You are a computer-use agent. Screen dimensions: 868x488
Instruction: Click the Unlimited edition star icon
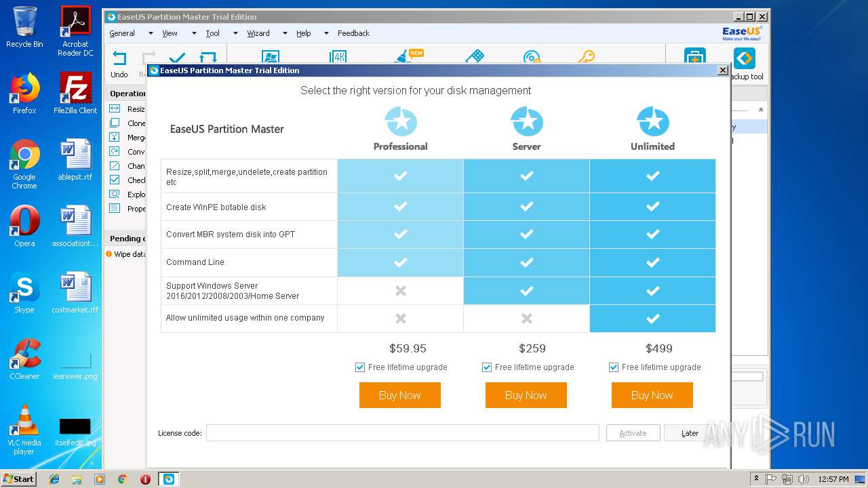653,122
